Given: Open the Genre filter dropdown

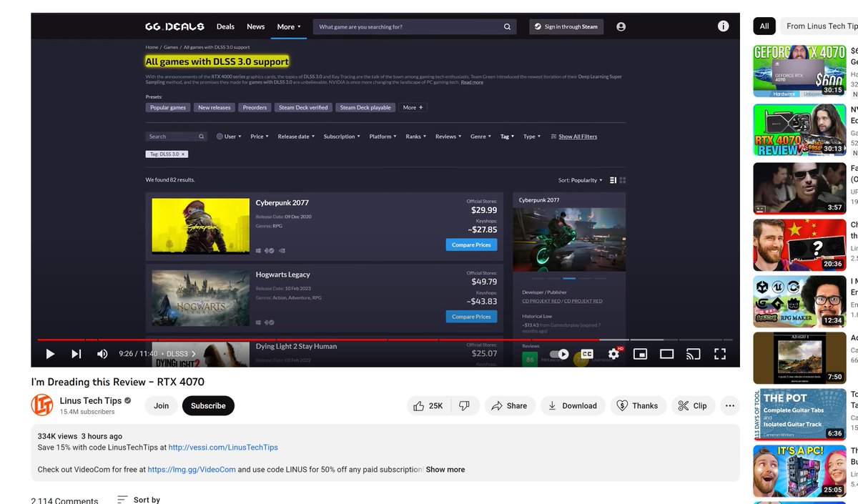Looking at the screenshot, I should (x=480, y=137).
